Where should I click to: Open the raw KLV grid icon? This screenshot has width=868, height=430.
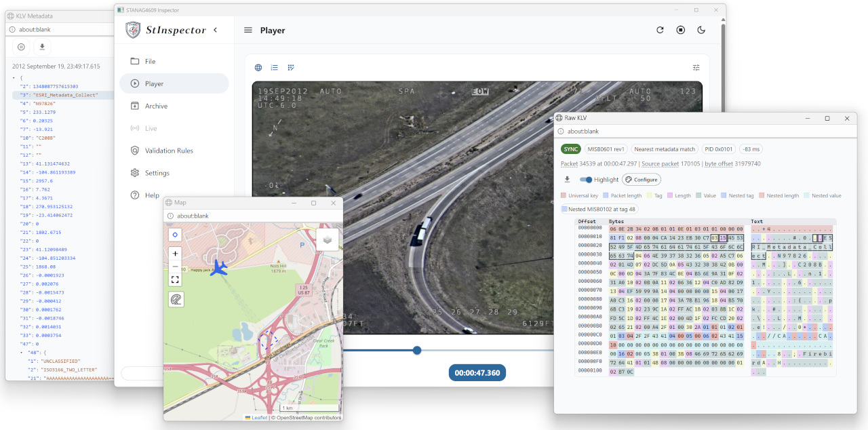pos(291,68)
